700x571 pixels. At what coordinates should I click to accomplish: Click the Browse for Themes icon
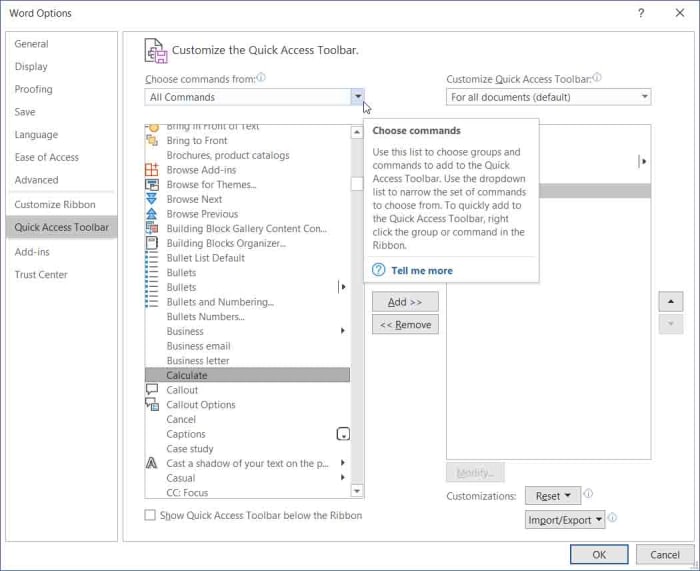(x=152, y=185)
